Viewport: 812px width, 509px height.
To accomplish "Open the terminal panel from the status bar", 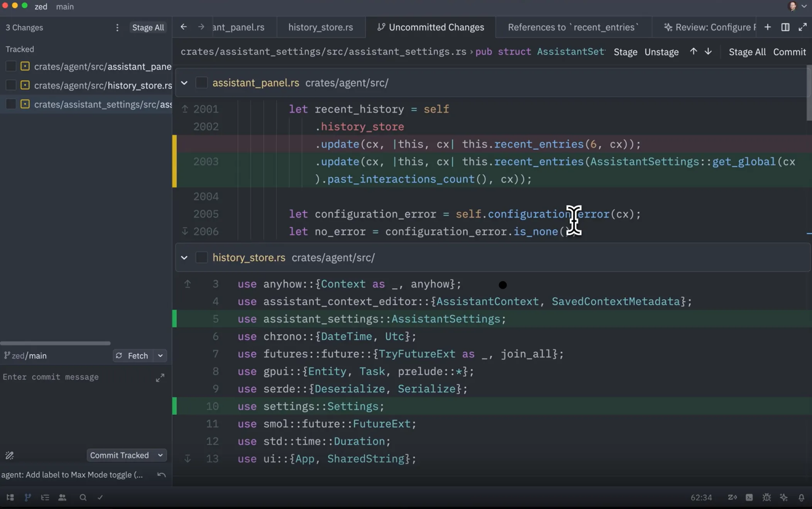I will pos(749,497).
